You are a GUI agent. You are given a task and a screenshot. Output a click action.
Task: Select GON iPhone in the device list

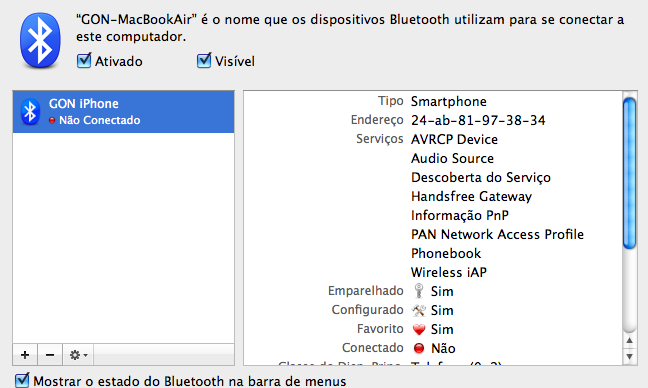coord(124,112)
